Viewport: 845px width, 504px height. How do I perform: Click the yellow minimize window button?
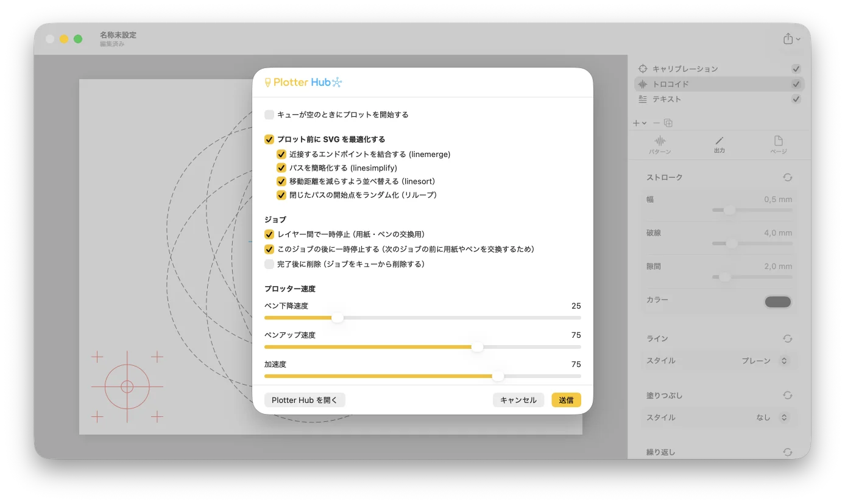pyautogui.click(x=64, y=39)
